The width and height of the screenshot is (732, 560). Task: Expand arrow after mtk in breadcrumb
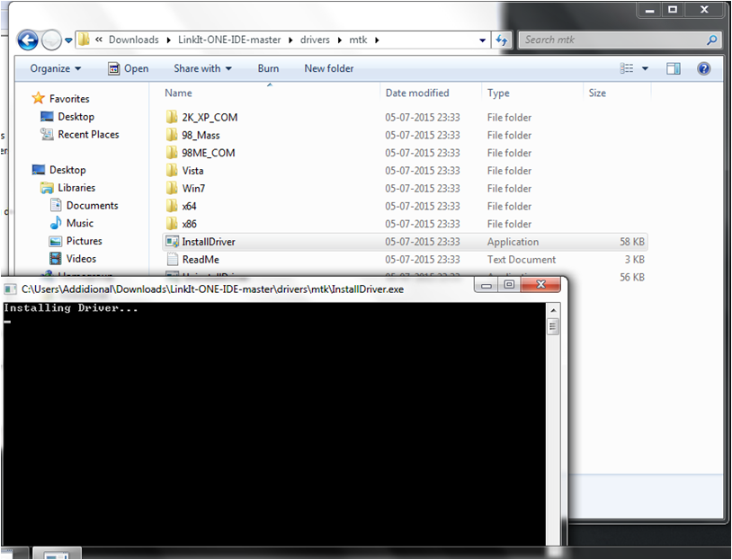click(377, 40)
